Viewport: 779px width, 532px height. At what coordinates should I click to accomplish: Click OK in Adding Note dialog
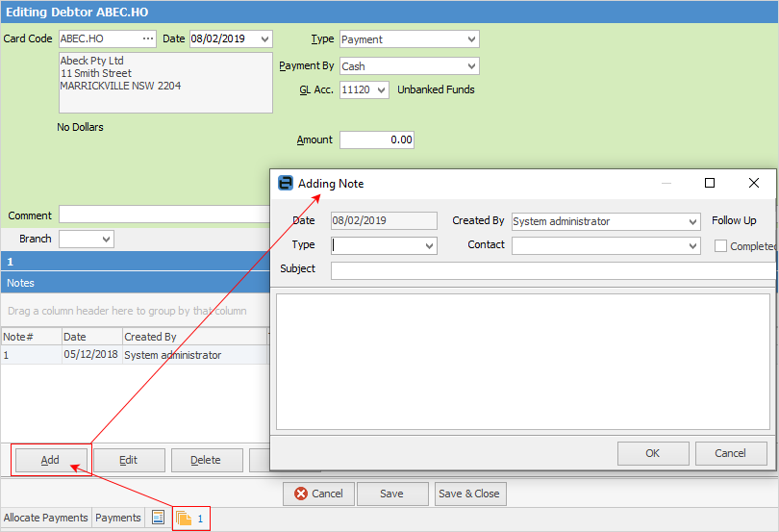tap(653, 453)
